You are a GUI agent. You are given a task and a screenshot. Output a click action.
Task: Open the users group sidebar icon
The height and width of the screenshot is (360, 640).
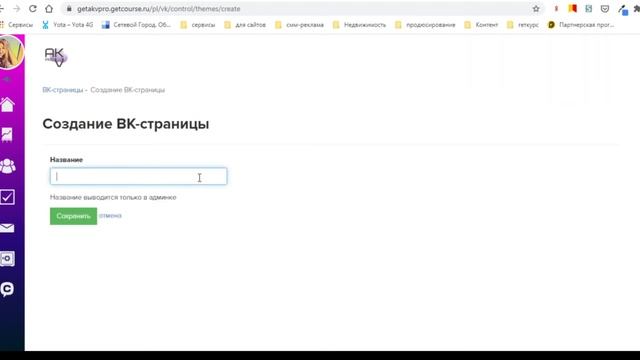pyautogui.click(x=7, y=166)
